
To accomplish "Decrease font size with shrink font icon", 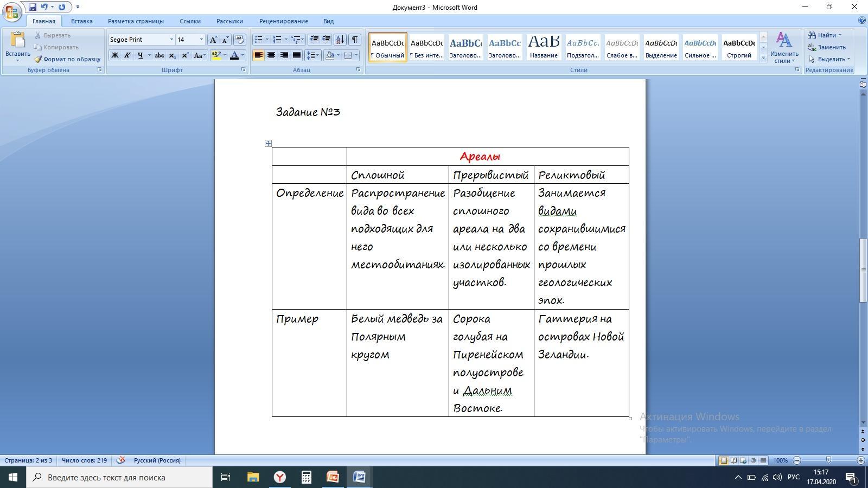I will pyautogui.click(x=225, y=40).
